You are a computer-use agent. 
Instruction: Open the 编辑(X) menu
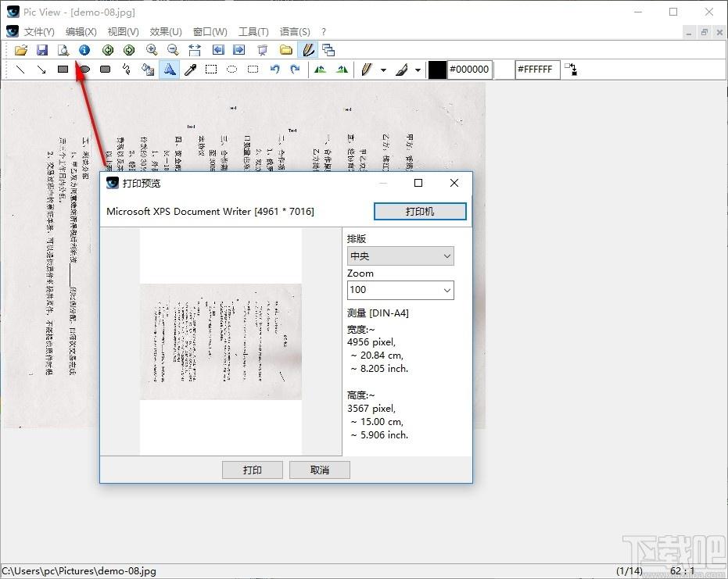pyautogui.click(x=81, y=31)
